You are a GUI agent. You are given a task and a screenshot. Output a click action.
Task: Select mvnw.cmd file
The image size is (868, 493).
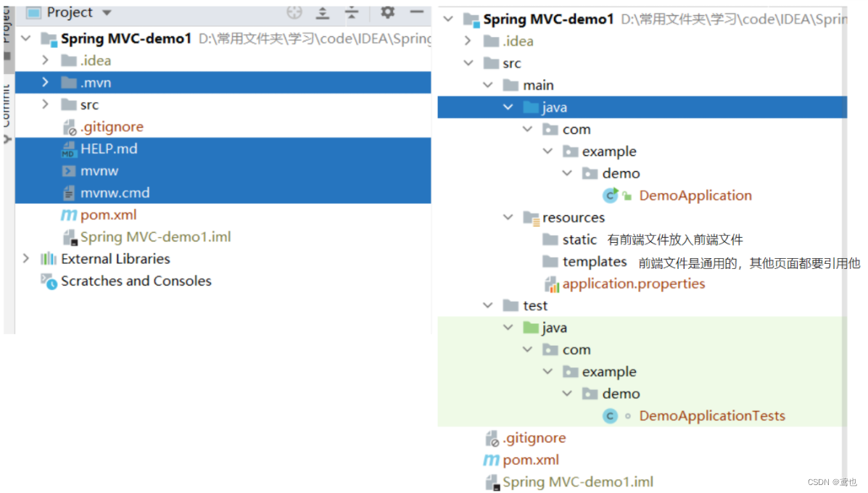115,193
